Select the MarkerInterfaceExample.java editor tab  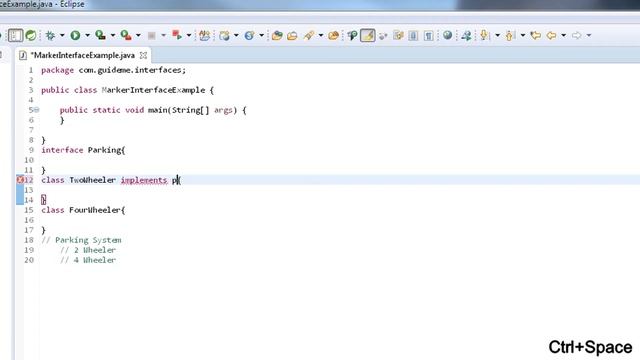tap(82, 55)
